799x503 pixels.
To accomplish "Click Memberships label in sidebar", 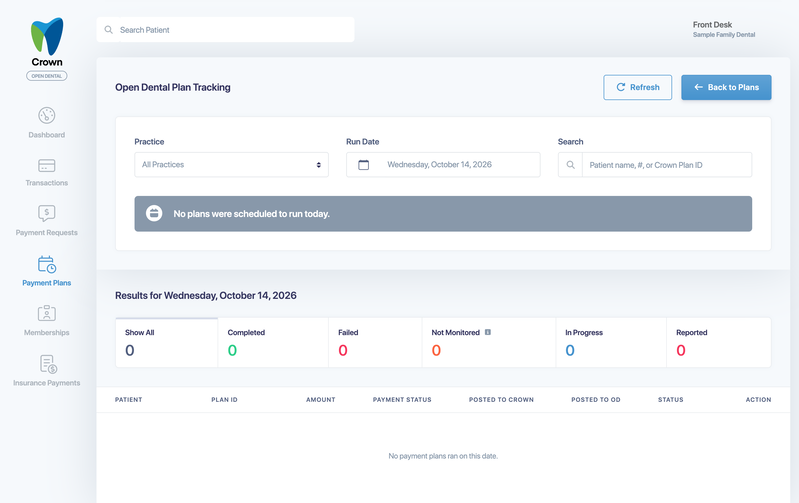I will pyautogui.click(x=46, y=333).
